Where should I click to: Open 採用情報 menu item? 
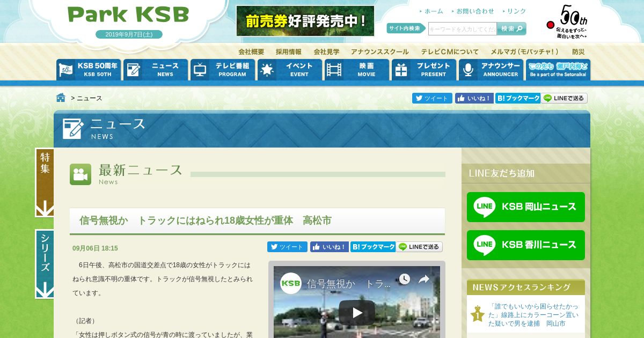(x=289, y=52)
